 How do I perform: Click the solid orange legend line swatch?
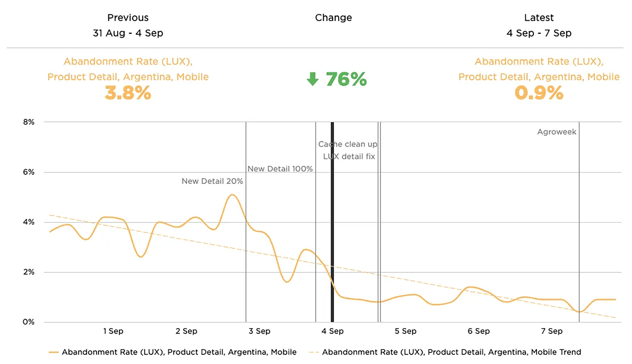point(54,352)
